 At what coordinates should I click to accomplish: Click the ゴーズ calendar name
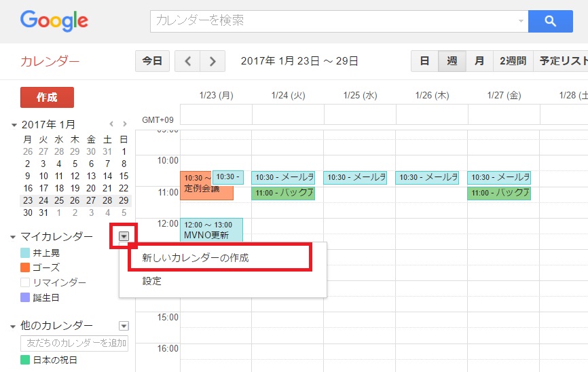(x=46, y=267)
